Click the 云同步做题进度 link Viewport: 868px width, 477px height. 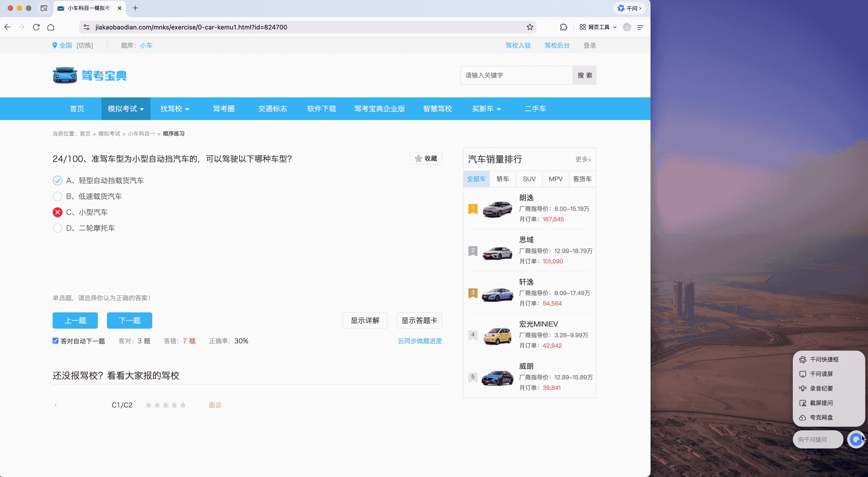(x=420, y=341)
